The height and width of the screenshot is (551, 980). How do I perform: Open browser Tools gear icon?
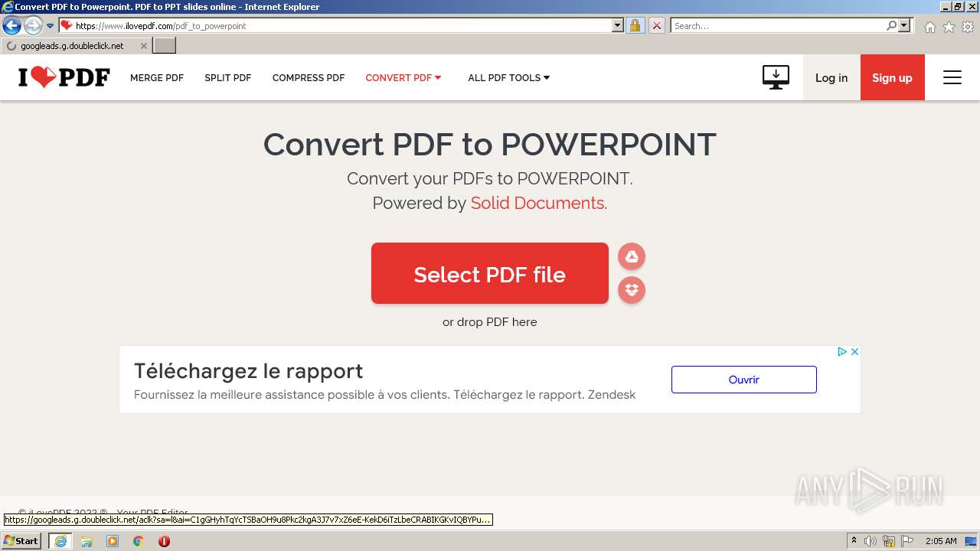(x=967, y=27)
